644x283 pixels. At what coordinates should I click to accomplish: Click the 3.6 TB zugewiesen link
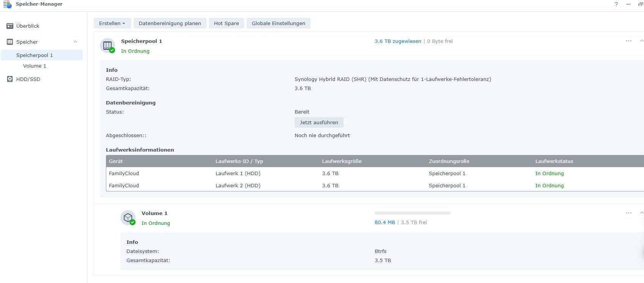pyautogui.click(x=398, y=41)
